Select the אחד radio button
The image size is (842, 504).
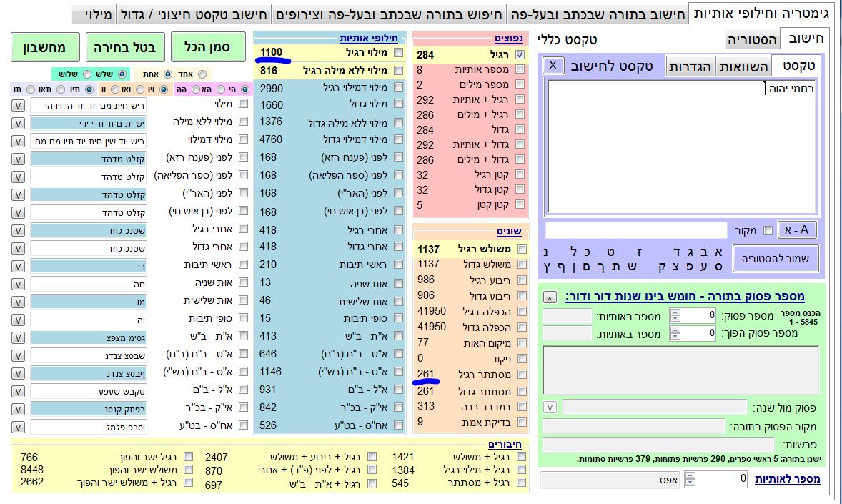pos(202,74)
